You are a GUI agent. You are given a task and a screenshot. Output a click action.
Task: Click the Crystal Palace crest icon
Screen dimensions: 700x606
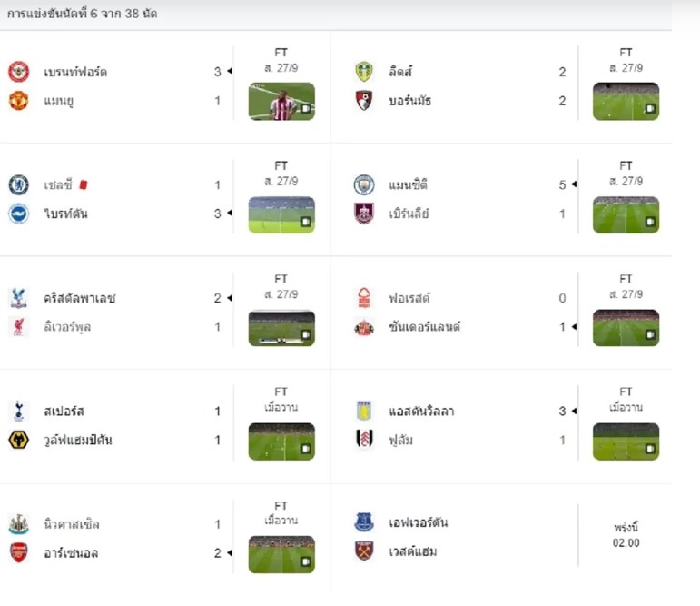(19, 298)
